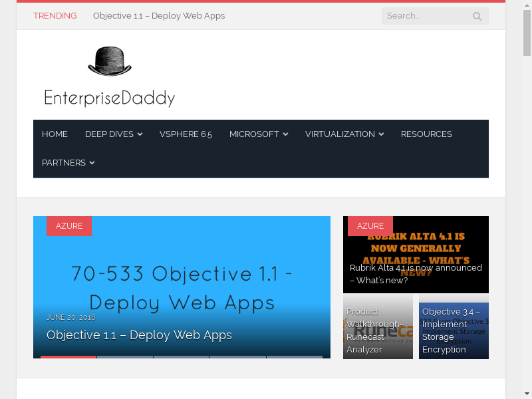Open Objective 3.4 – Implement Storage Encryption post
Viewport: 532px width, 399px height.
click(x=454, y=327)
